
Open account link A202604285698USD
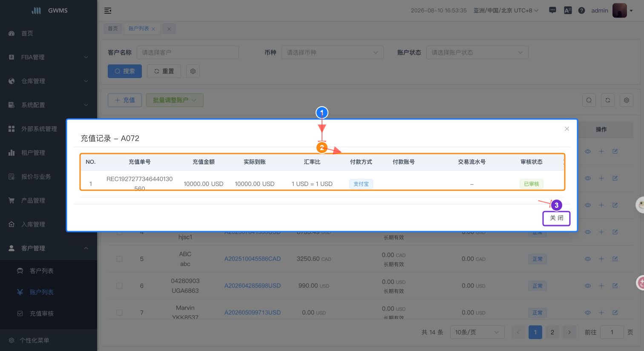click(x=253, y=286)
